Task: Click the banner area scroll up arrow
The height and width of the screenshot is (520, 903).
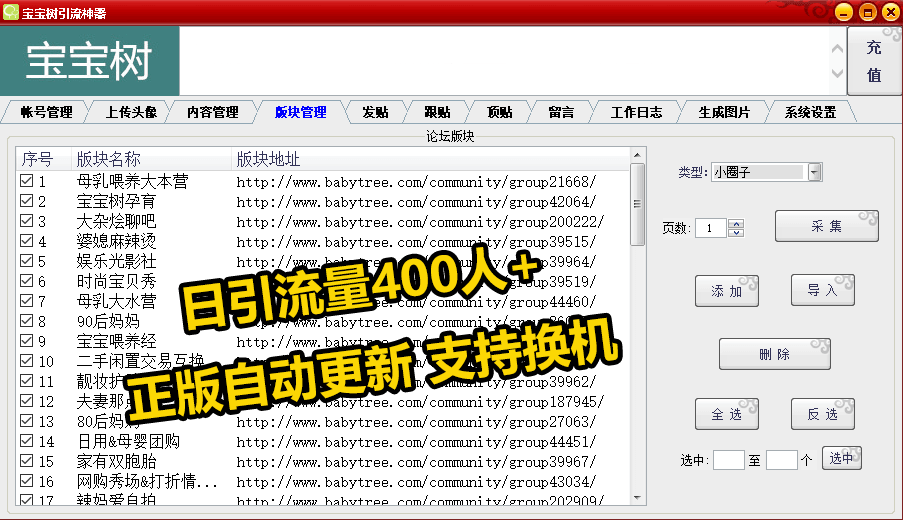Action: click(x=837, y=50)
